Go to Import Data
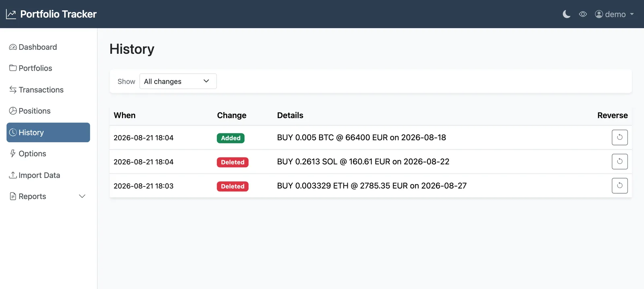 point(48,175)
